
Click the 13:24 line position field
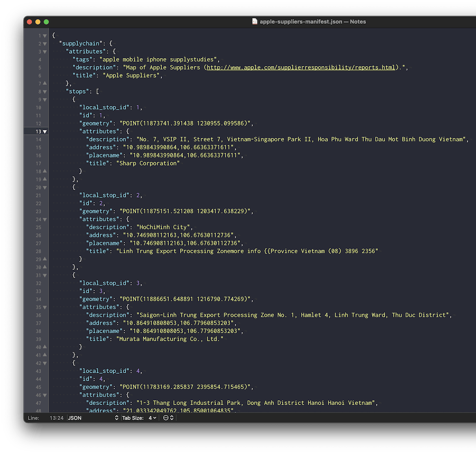[57, 418]
